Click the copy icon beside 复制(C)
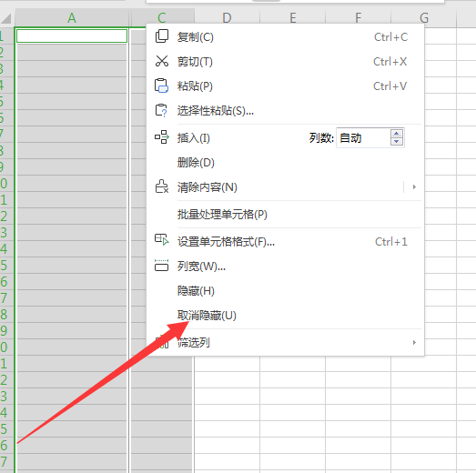 [162, 36]
